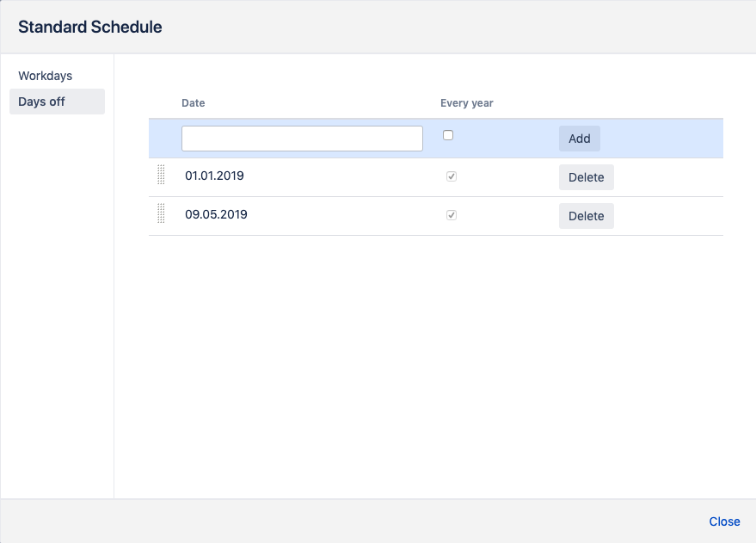756x543 pixels.
Task: Switch to the Workdays tab
Action: click(46, 76)
